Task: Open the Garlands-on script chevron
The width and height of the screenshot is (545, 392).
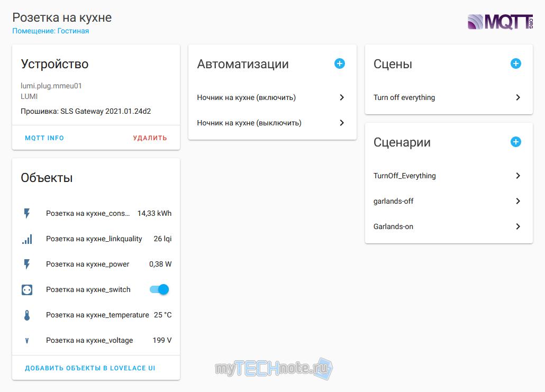Action: [x=518, y=226]
